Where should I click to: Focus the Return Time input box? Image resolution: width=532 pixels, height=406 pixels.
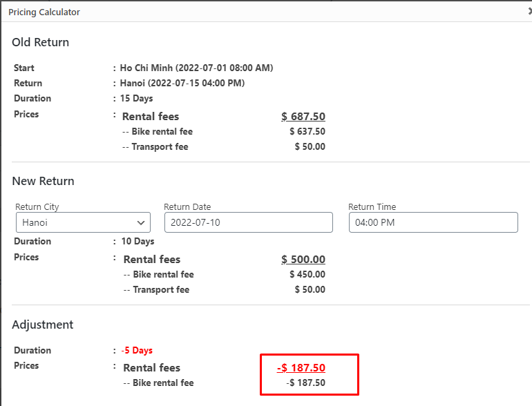[x=433, y=222]
